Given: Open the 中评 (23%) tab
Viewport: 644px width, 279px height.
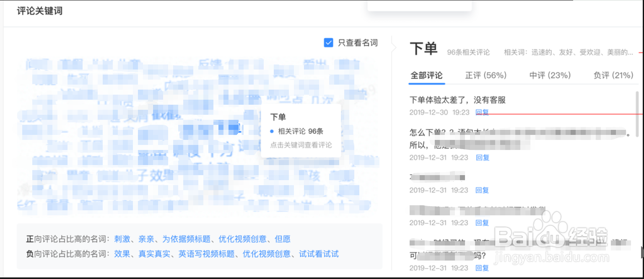Looking at the screenshot, I should 550,75.
